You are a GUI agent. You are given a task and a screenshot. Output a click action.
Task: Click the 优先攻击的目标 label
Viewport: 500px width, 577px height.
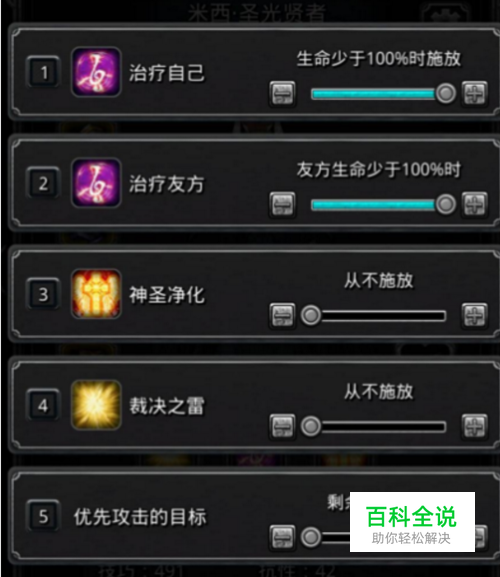tap(140, 517)
